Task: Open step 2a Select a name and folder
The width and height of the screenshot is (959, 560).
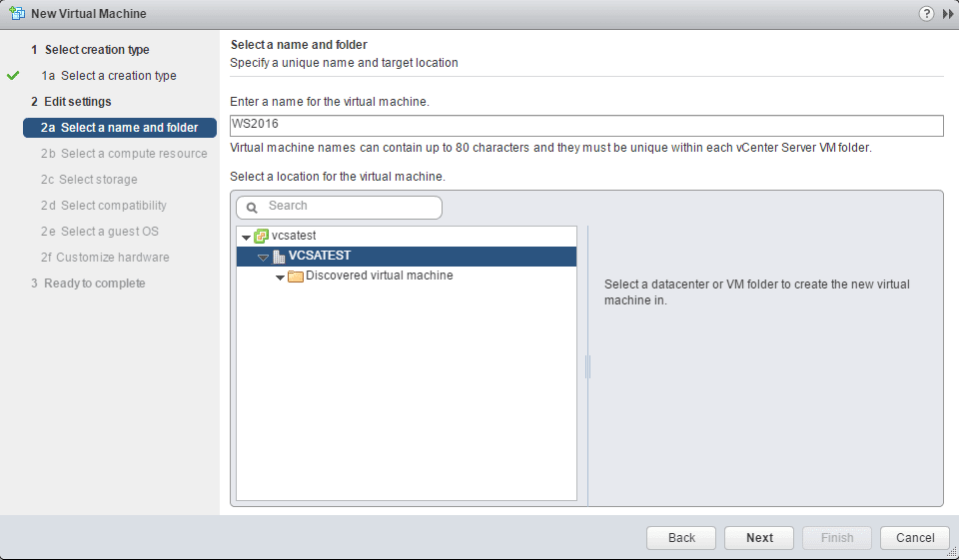Action: coord(129,128)
